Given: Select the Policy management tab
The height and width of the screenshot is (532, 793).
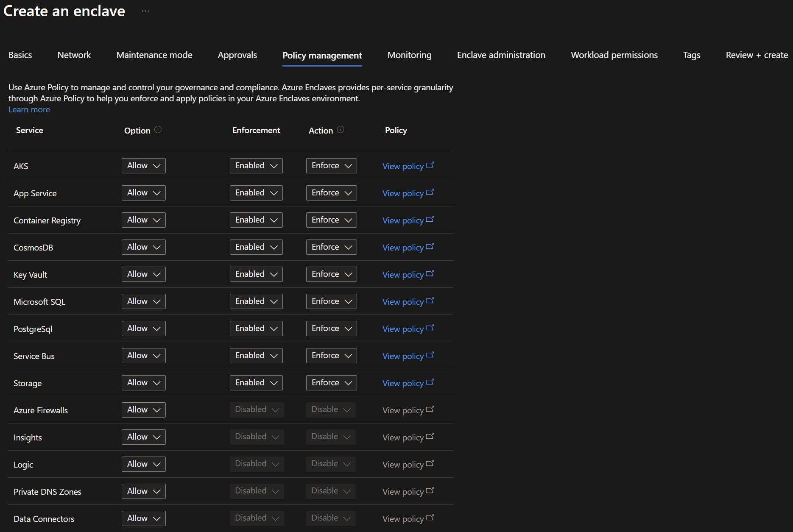Looking at the screenshot, I should click(x=322, y=56).
